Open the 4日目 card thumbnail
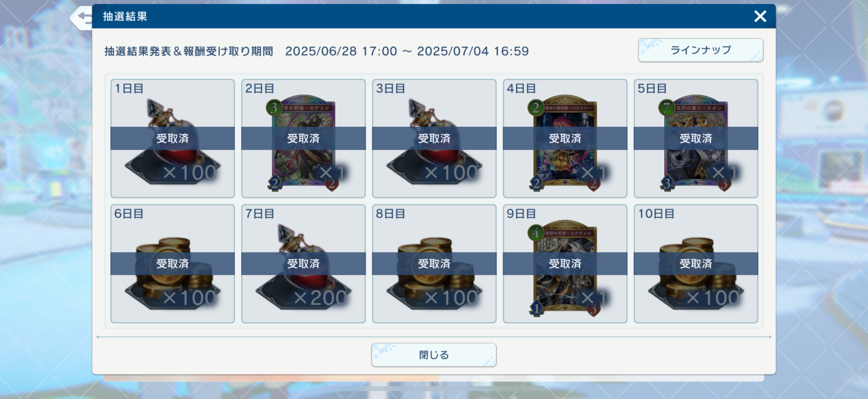This screenshot has width=868, height=399. tap(565, 143)
